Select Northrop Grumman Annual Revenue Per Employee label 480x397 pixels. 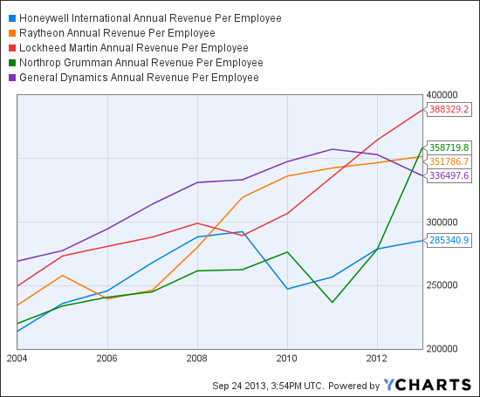click(141, 63)
